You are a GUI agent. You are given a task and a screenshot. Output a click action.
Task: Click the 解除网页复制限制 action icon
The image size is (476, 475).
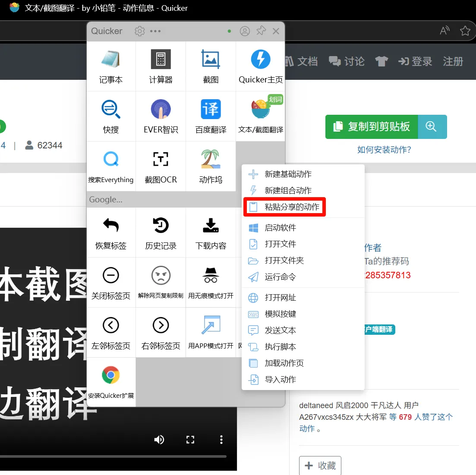(x=161, y=282)
